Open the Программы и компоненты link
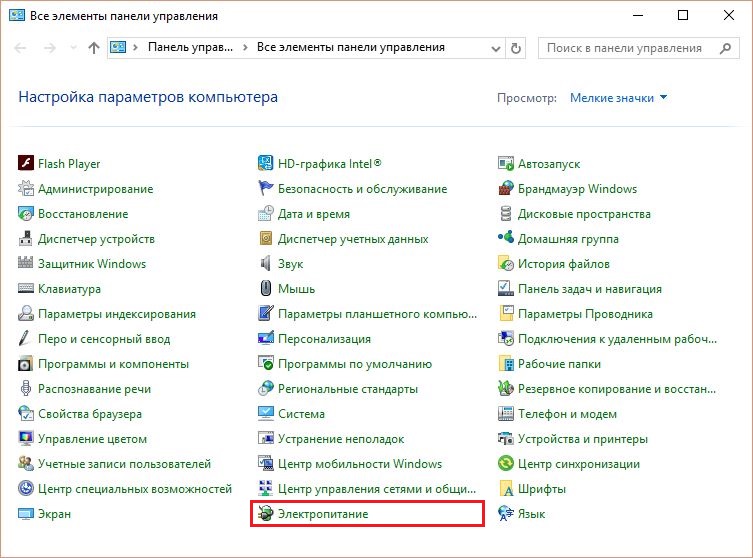This screenshot has height=558, width=753. (x=113, y=364)
